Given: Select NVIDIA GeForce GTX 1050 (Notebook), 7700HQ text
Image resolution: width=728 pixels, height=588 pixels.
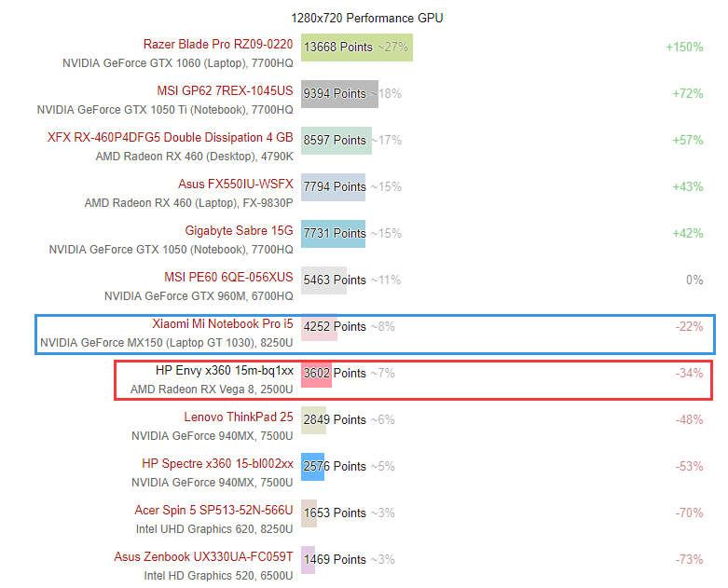Looking at the screenshot, I should click(172, 250).
